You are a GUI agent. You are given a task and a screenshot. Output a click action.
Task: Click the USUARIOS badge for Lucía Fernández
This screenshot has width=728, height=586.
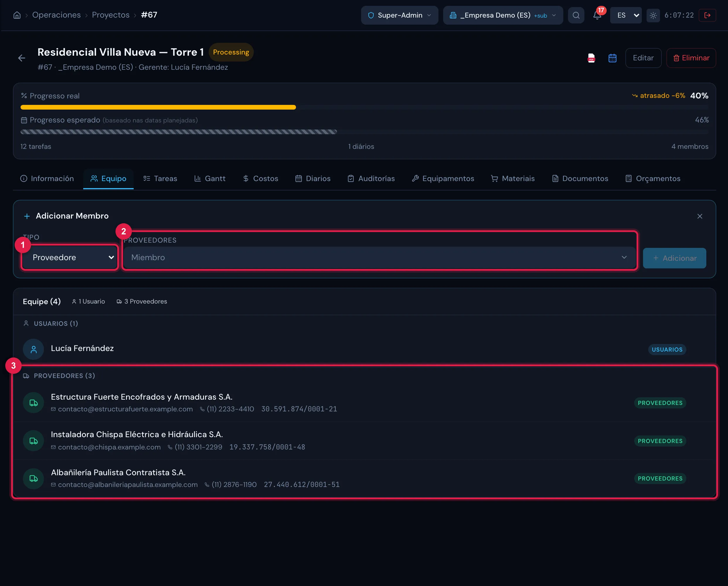pyautogui.click(x=667, y=349)
